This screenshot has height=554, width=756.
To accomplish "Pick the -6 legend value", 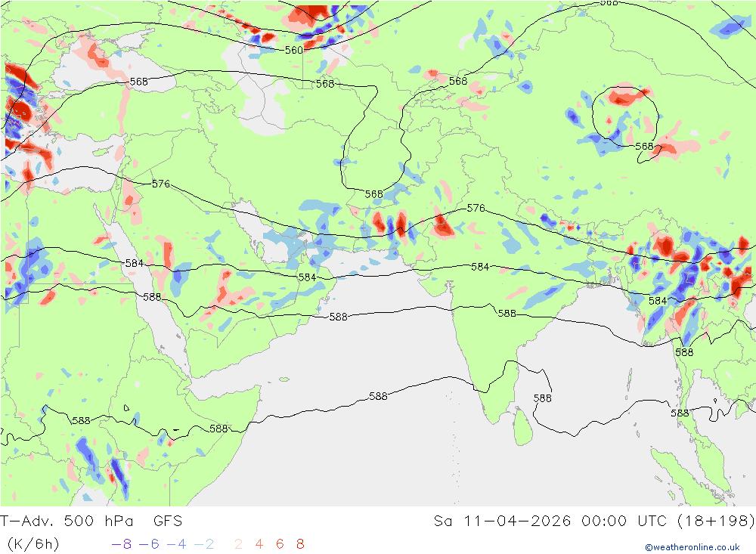I will [x=149, y=544].
